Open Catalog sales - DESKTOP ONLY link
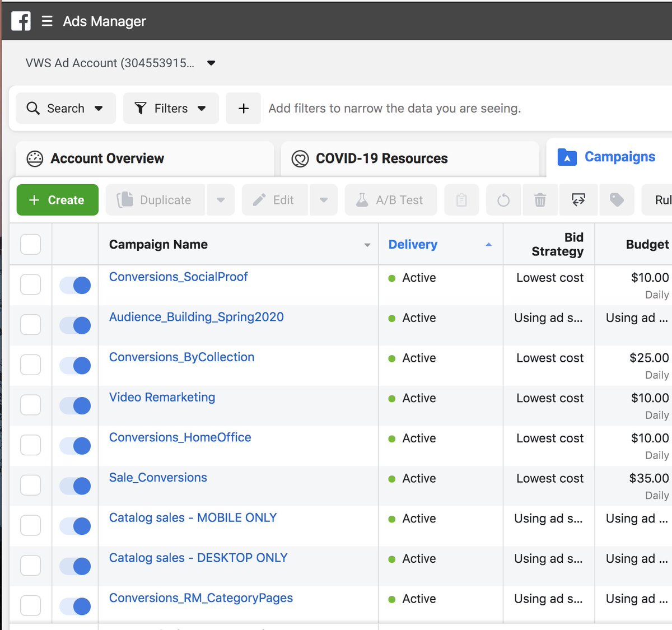Image resolution: width=672 pixels, height=630 pixels. click(198, 558)
